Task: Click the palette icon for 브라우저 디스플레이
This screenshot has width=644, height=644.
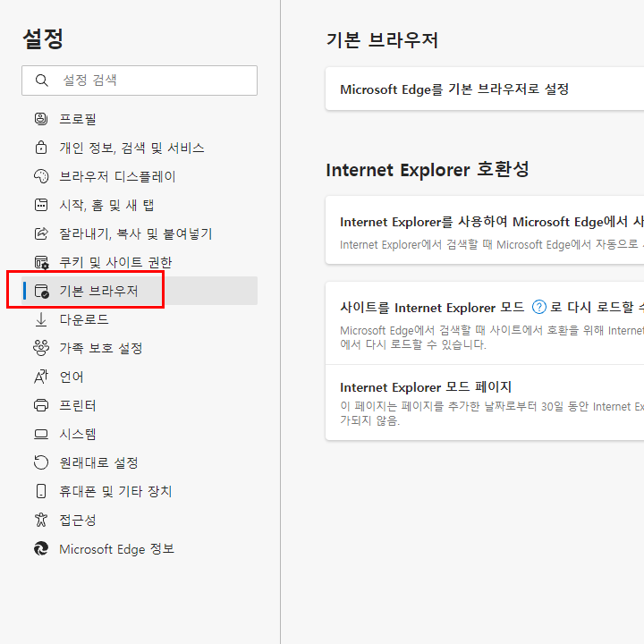Action: 41,176
